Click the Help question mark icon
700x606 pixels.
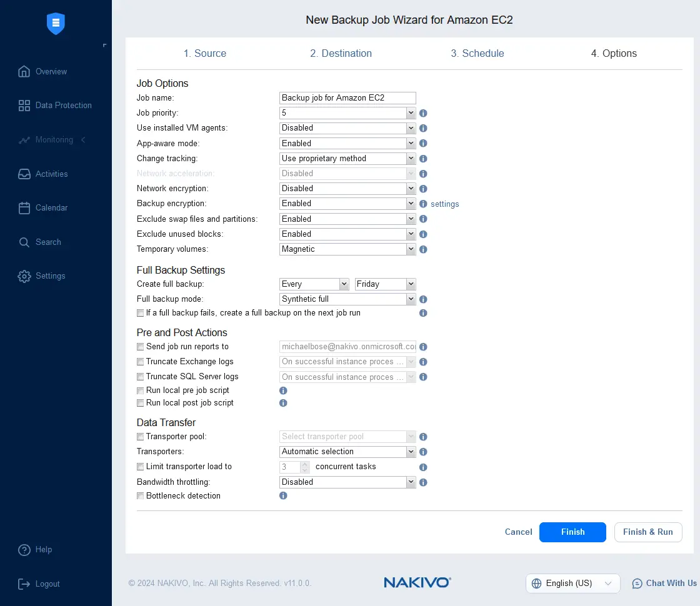tap(24, 550)
